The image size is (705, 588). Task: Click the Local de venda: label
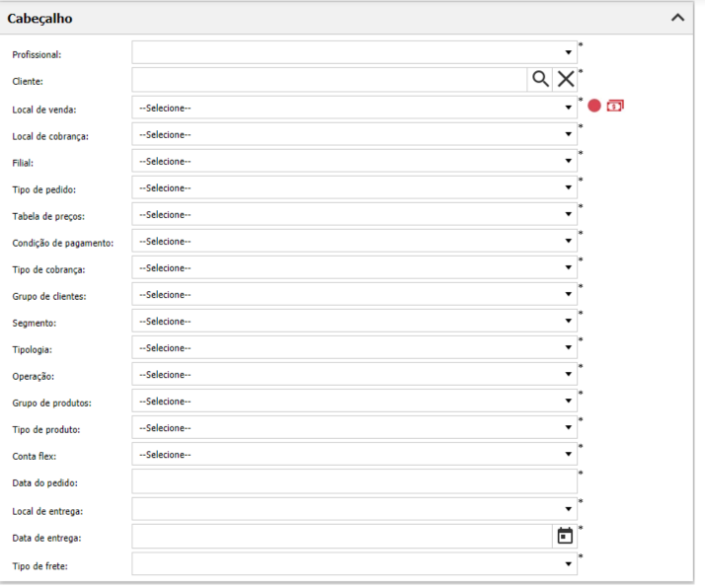(44, 110)
